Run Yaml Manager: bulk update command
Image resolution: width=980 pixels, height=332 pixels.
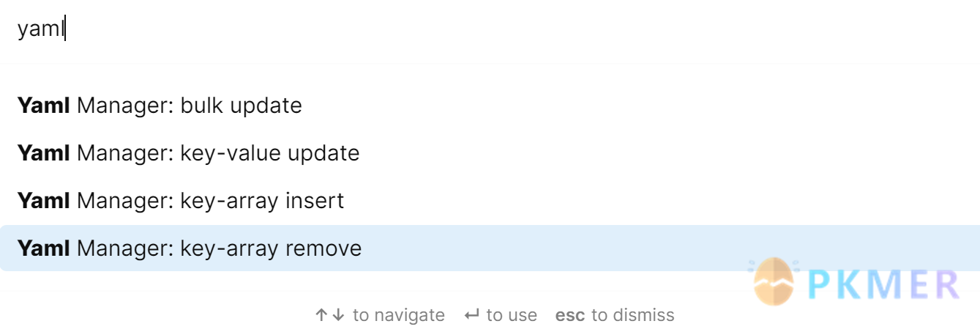point(490,106)
